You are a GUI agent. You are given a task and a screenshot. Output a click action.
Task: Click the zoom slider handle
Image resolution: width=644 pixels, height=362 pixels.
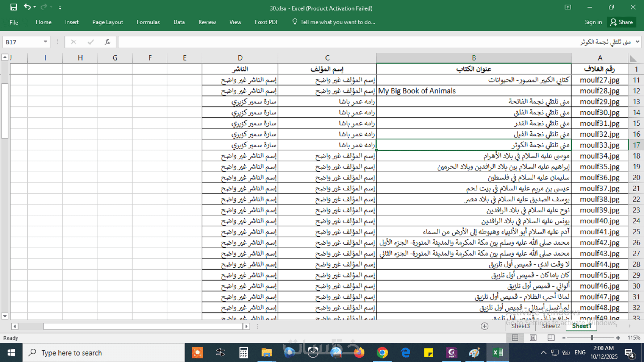pos(592,338)
